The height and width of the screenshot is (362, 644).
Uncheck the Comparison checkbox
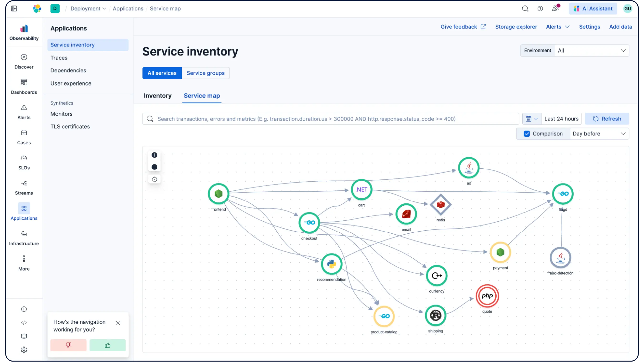pyautogui.click(x=527, y=134)
